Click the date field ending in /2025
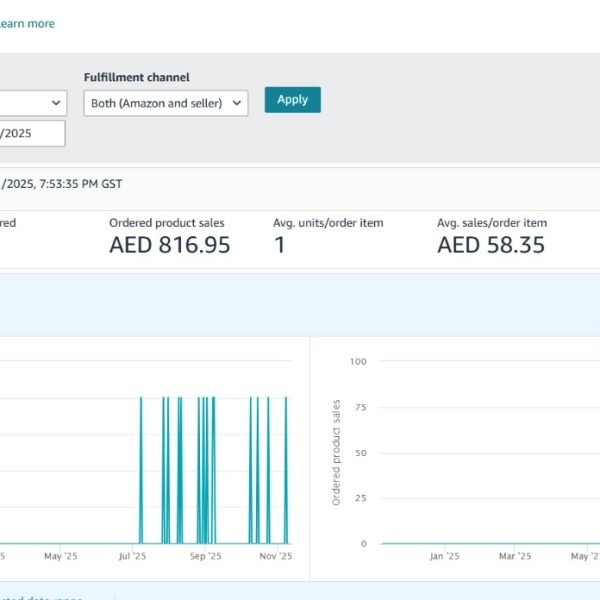The image size is (600, 600). point(32,134)
